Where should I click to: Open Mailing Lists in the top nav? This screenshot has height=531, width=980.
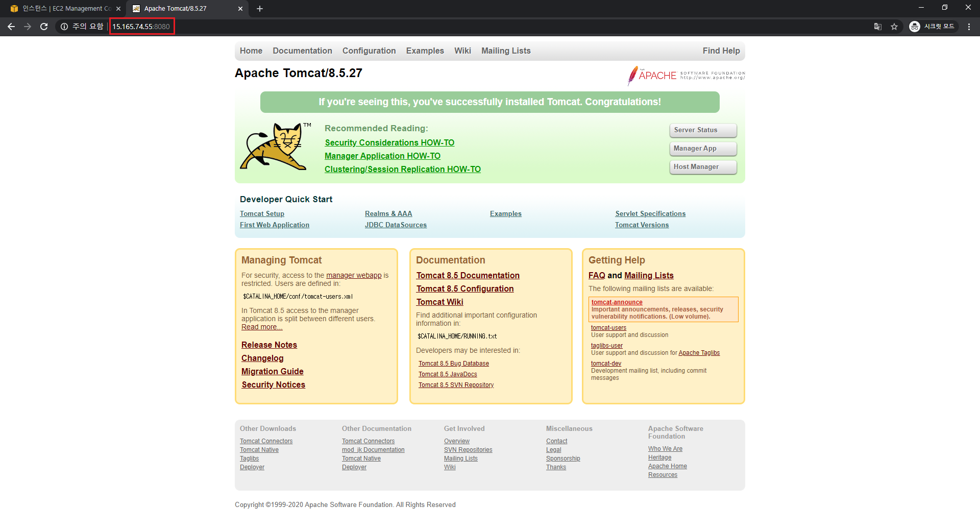pyautogui.click(x=506, y=51)
